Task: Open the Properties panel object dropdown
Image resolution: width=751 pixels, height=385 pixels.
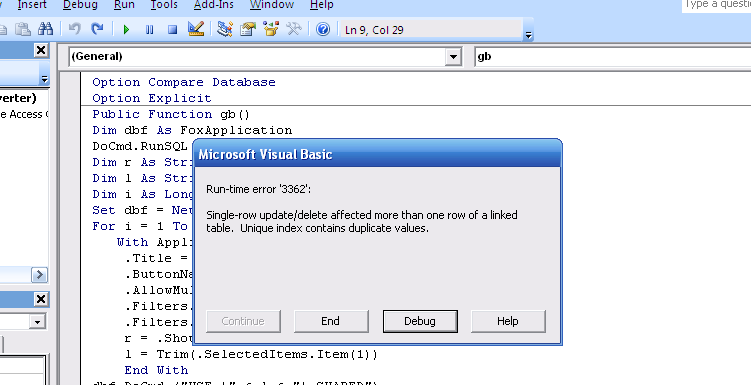Action: click(37, 322)
